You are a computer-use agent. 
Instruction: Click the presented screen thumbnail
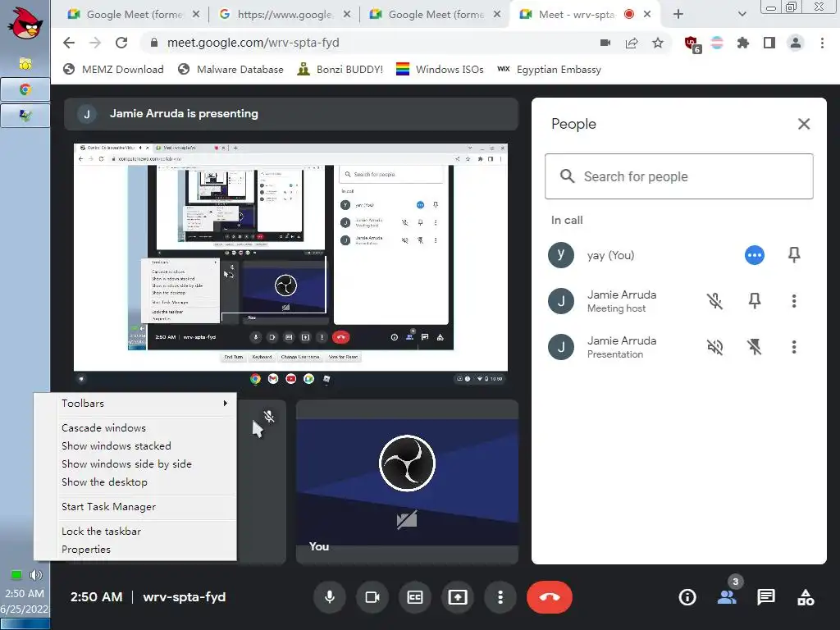[290, 265]
